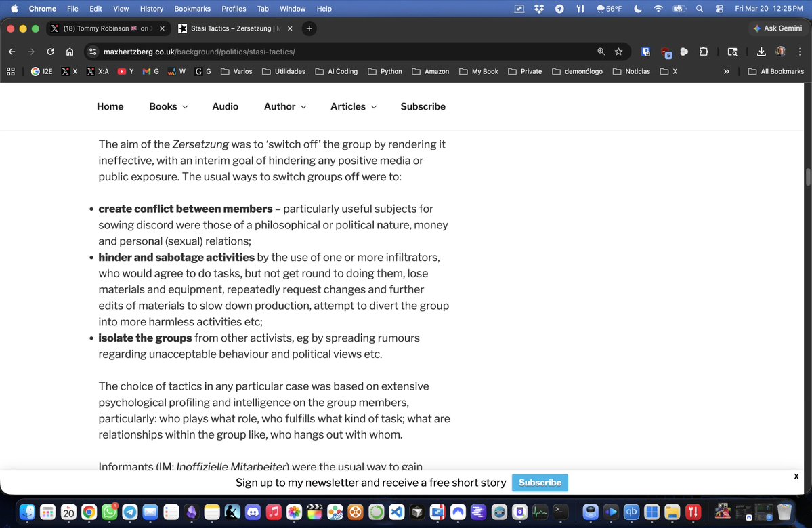Bookmark this page with the star
The height and width of the screenshot is (528, 812).
[x=618, y=52]
